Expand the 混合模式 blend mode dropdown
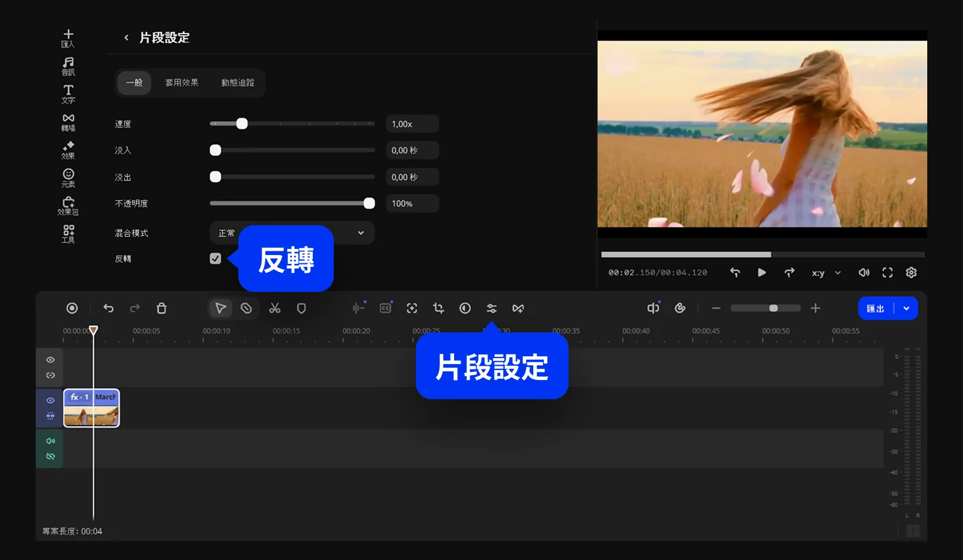Image resolution: width=963 pixels, height=560 pixels. point(361,233)
